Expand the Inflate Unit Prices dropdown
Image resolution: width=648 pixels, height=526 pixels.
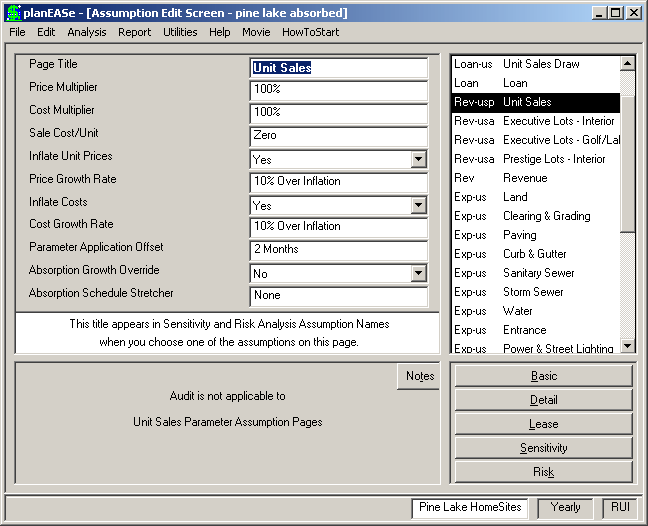(x=418, y=159)
